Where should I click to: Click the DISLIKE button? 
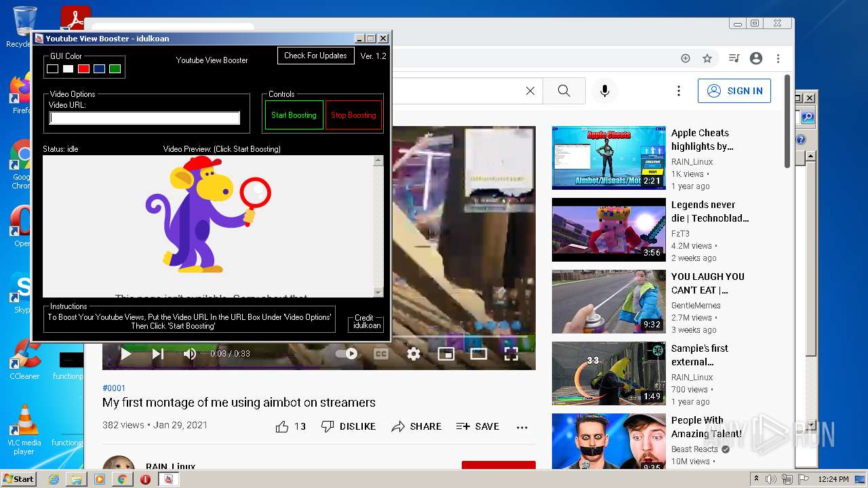[349, 426]
